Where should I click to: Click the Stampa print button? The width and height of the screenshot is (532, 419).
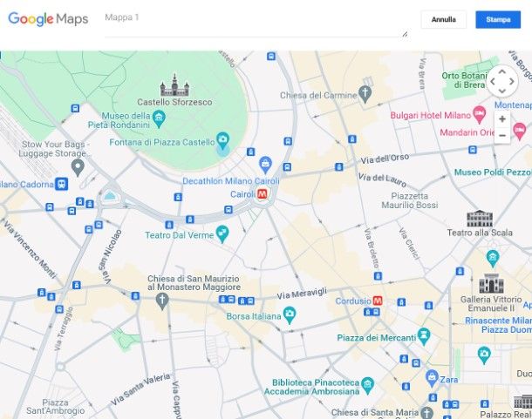tap(498, 20)
